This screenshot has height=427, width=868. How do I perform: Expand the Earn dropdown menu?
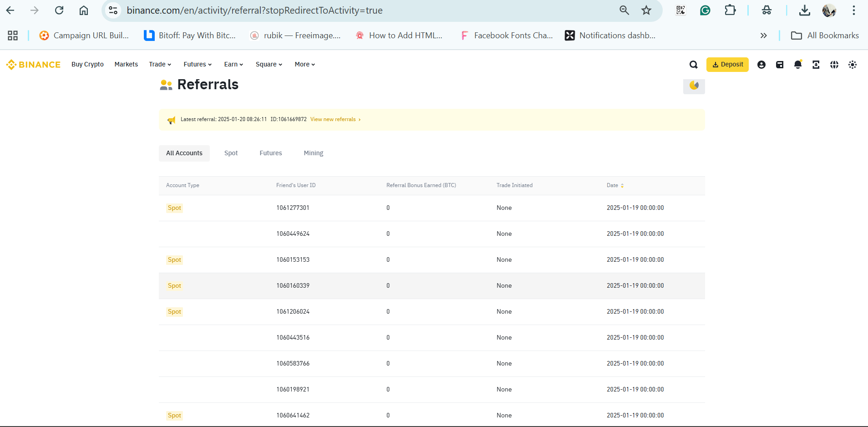pyautogui.click(x=233, y=64)
